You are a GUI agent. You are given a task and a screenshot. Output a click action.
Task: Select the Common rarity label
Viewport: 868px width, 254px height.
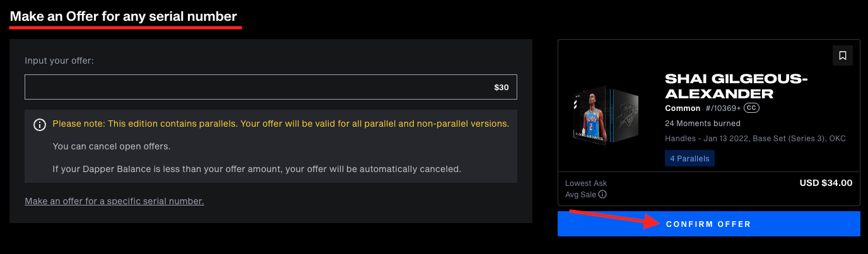pos(683,108)
